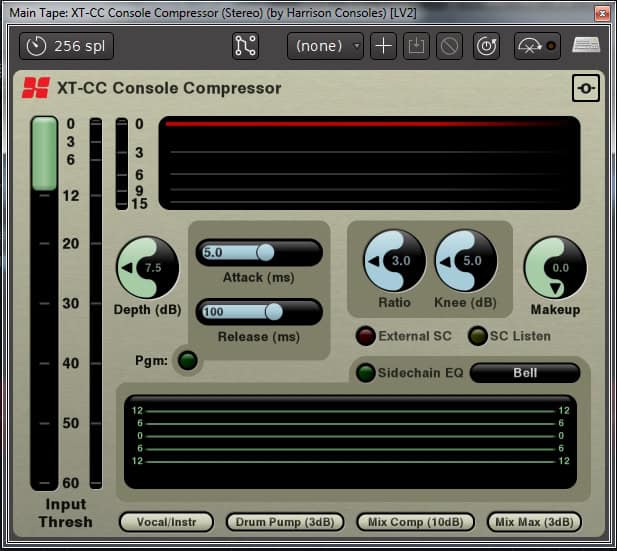This screenshot has height=551, width=617.
Task: Click the bypass power icon
Action: (487, 46)
